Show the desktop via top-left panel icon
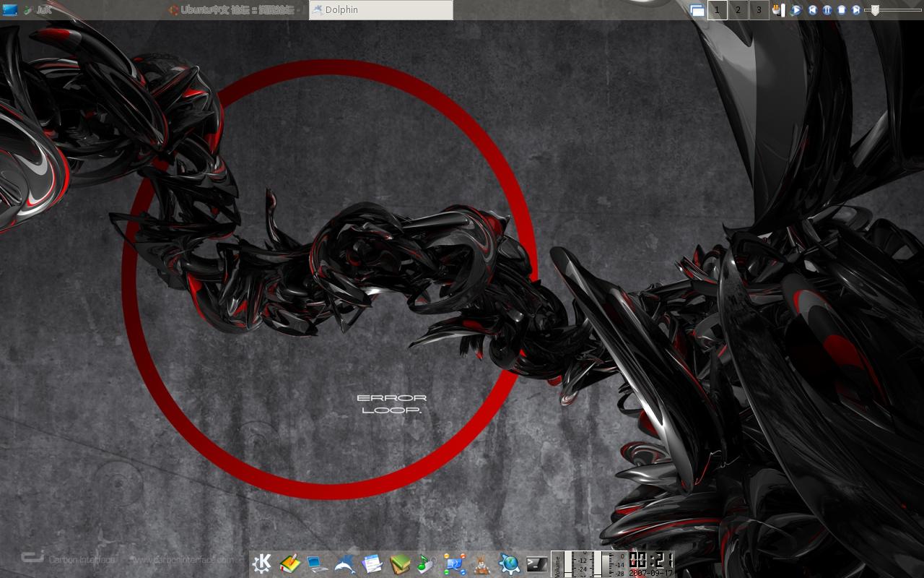The height and width of the screenshot is (578, 924). (x=10, y=10)
